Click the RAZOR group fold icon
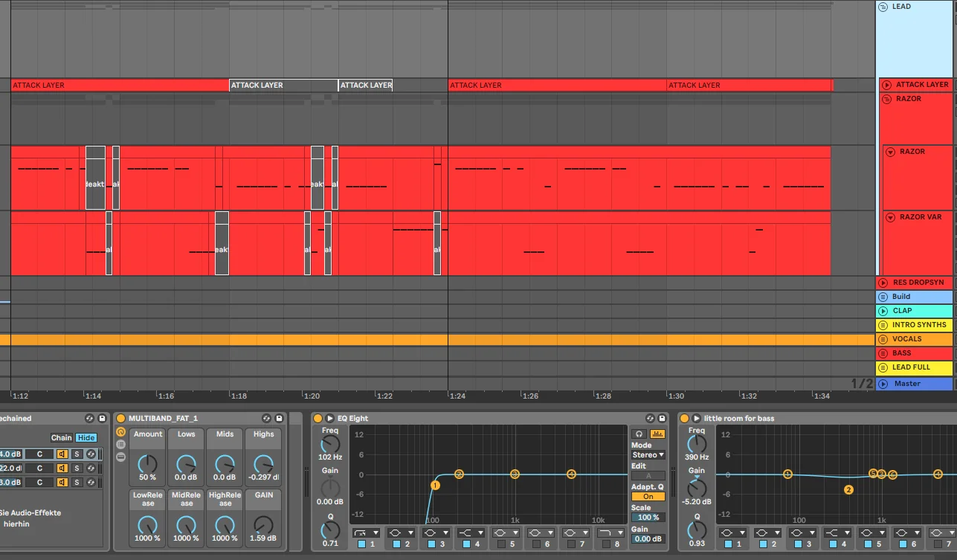Screen dimensions: 957x560 pyautogui.click(x=886, y=99)
